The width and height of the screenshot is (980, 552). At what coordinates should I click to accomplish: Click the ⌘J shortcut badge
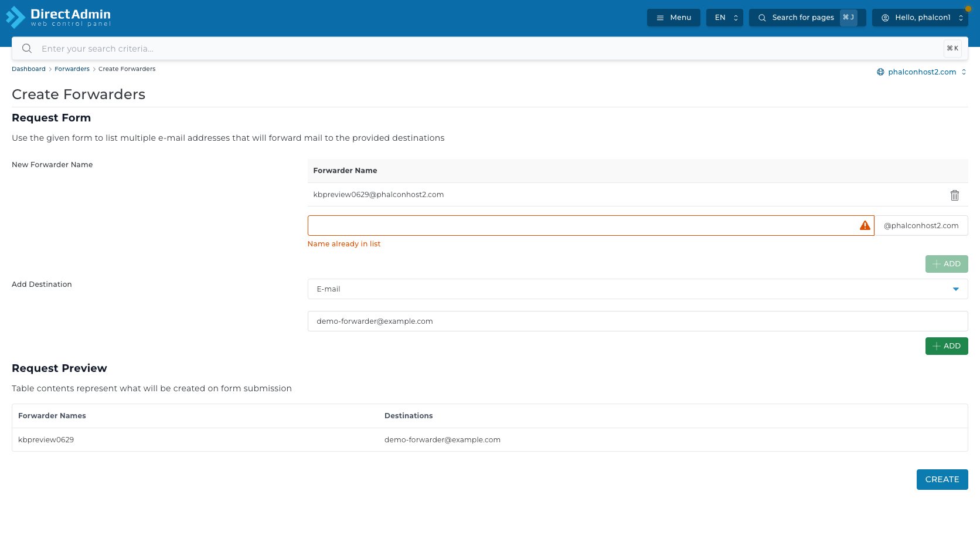click(848, 18)
